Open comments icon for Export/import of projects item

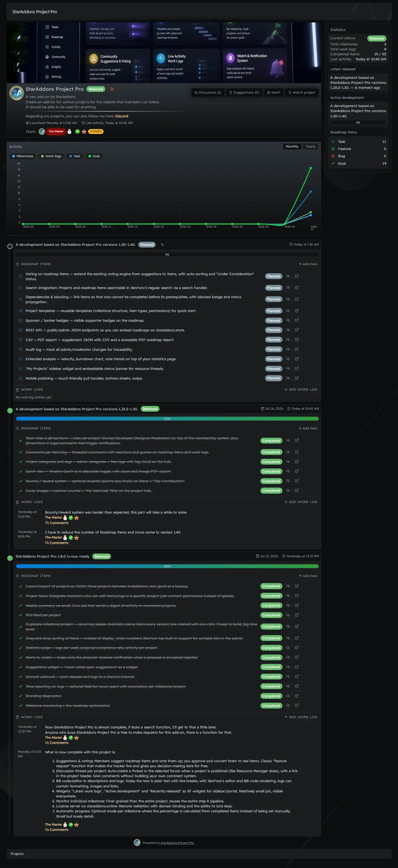click(x=288, y=586)
